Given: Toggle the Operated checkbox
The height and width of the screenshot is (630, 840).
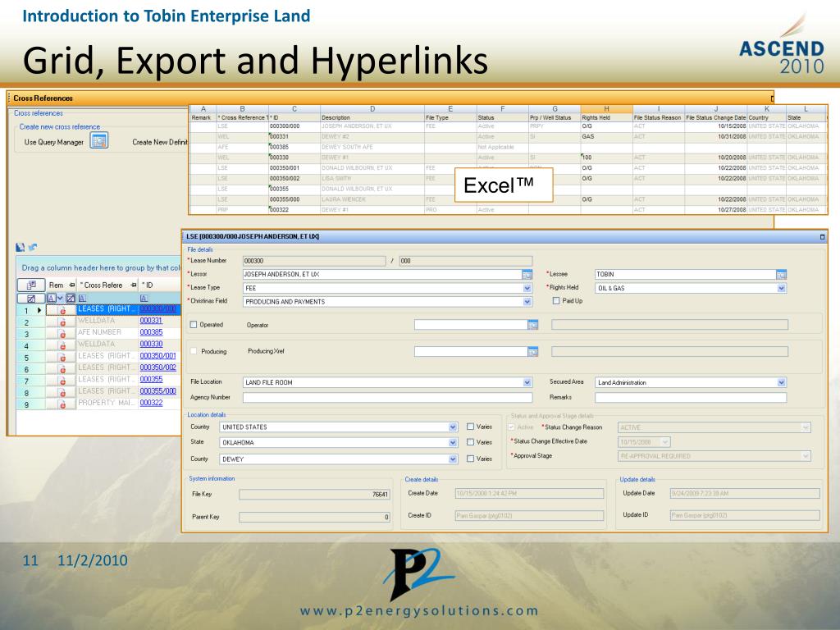Looking at the screenshot, I should pos(194,325).
